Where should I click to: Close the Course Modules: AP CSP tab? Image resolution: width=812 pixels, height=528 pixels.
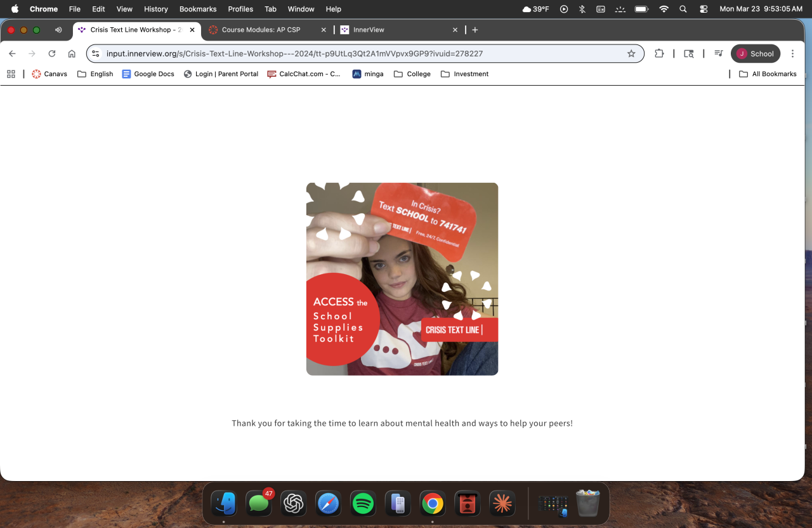[x=324, y=30]
